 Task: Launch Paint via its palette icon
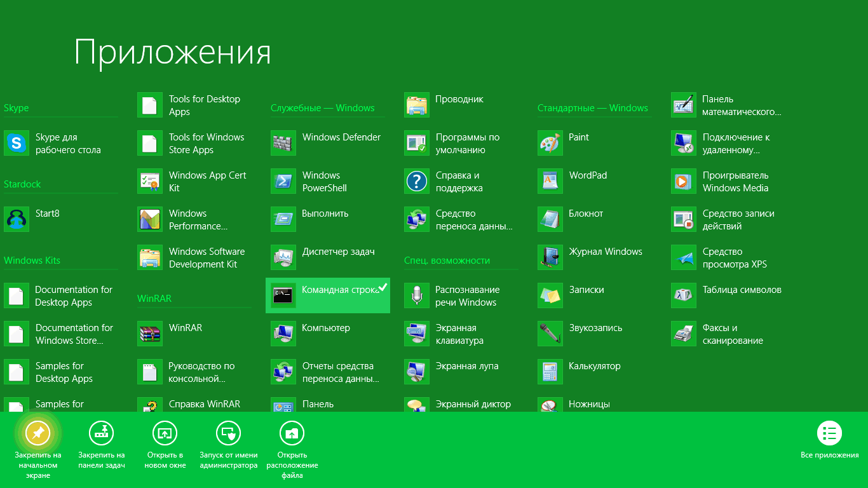coord(550,144)
